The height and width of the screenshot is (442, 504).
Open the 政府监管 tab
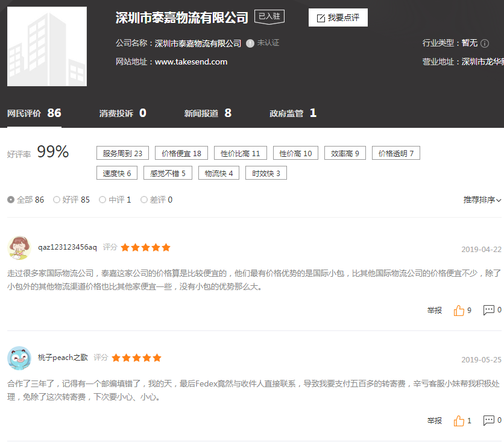pyautogui.click(x=292, y=113)
